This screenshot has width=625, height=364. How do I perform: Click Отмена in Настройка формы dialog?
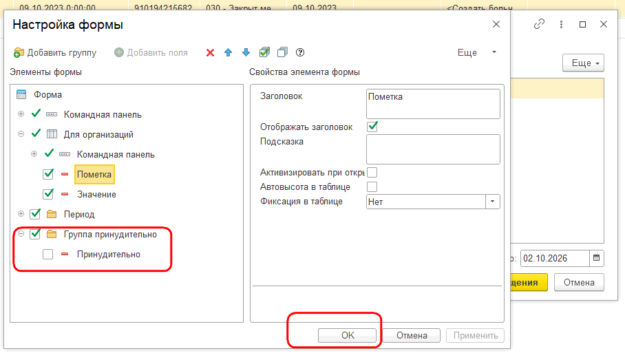[412, 335]
